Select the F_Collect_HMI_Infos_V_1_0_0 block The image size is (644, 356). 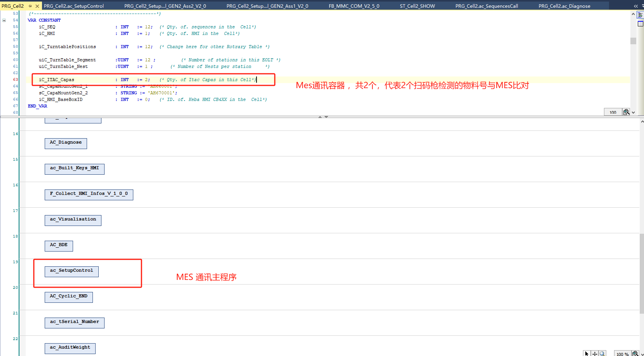coord(89,194)
